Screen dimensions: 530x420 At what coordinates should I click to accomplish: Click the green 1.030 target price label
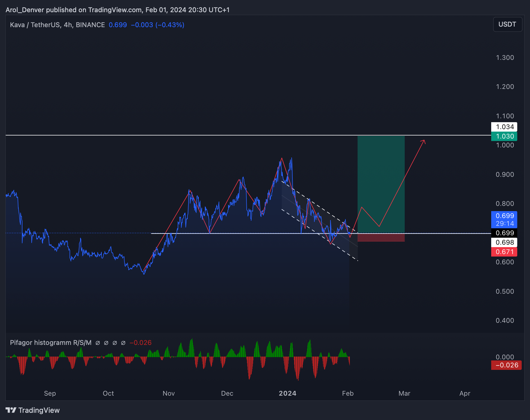pyautogui.click(x=504, y=136)
